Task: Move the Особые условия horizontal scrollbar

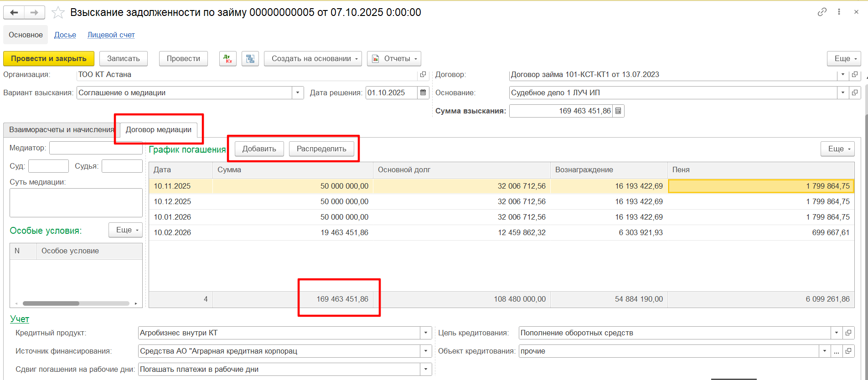Action: (51, 303)
